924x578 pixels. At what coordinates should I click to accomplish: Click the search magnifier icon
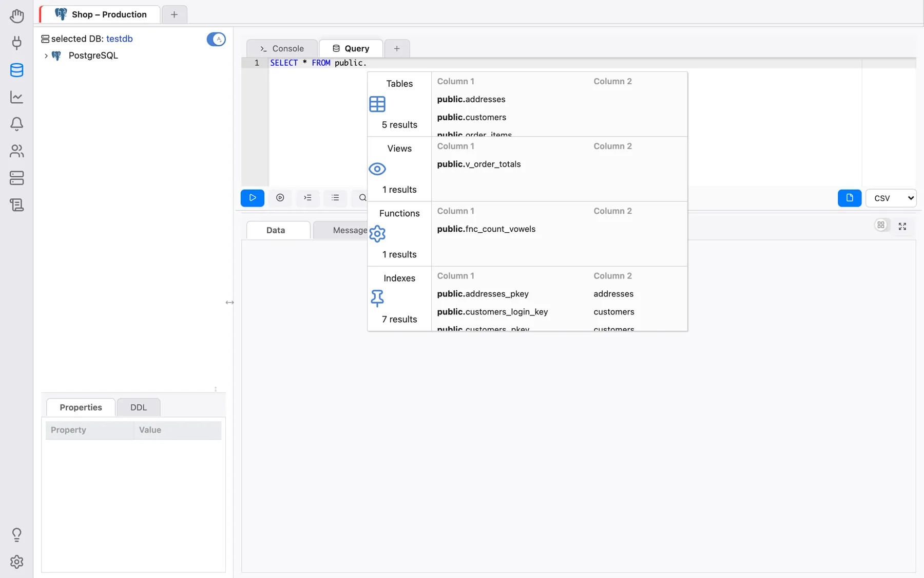point(362,198)
